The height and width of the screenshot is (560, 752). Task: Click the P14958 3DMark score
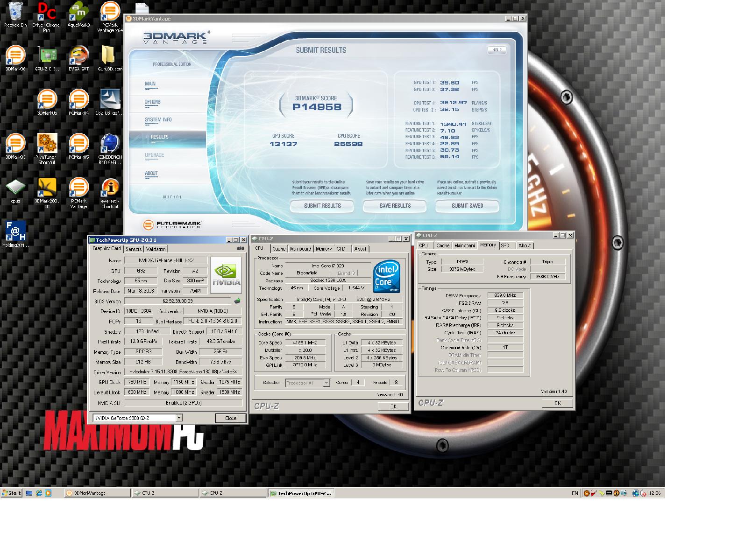317,107
